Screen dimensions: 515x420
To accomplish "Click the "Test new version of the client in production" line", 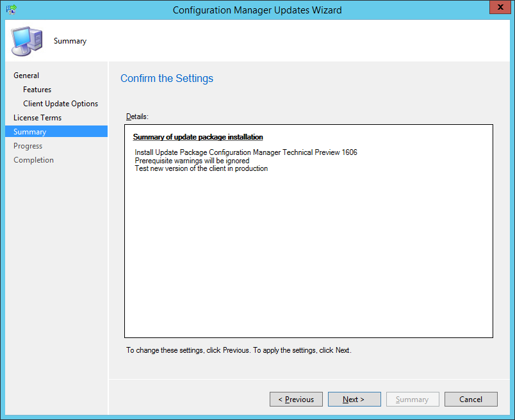I will click(x=201, y=168).
